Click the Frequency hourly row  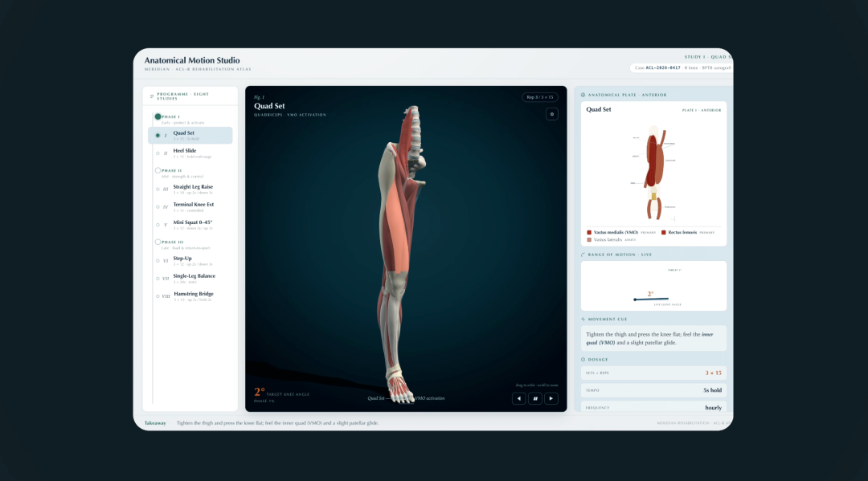pos(653,407)
